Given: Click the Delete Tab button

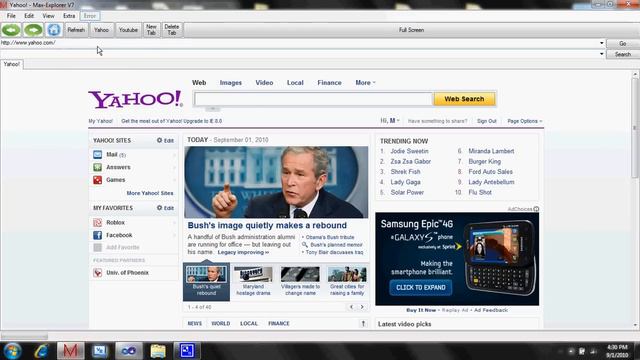Looking at the screenshot, I should [x=172, y=30].
